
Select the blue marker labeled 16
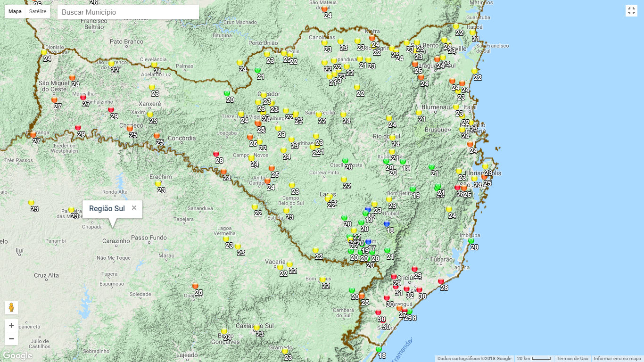[x=368, y=210]
